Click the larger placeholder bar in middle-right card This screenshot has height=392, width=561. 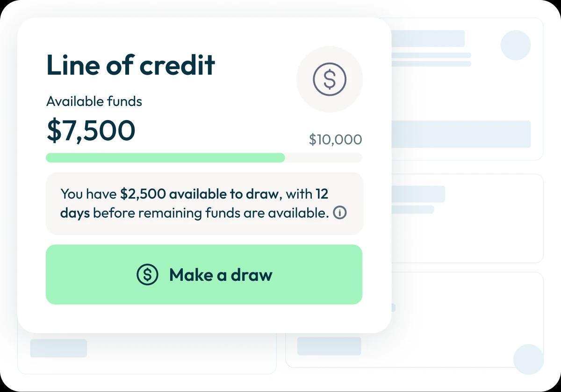pos(418,194)
